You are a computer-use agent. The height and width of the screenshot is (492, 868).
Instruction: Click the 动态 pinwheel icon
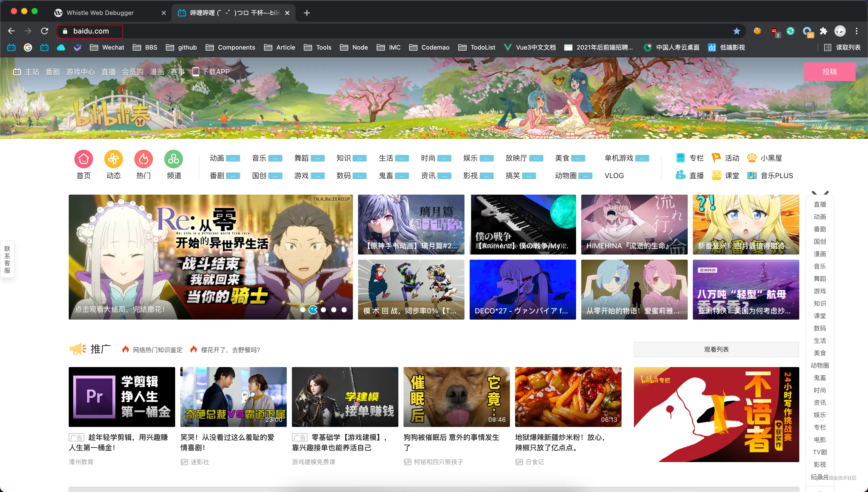(x=113, y=159)
